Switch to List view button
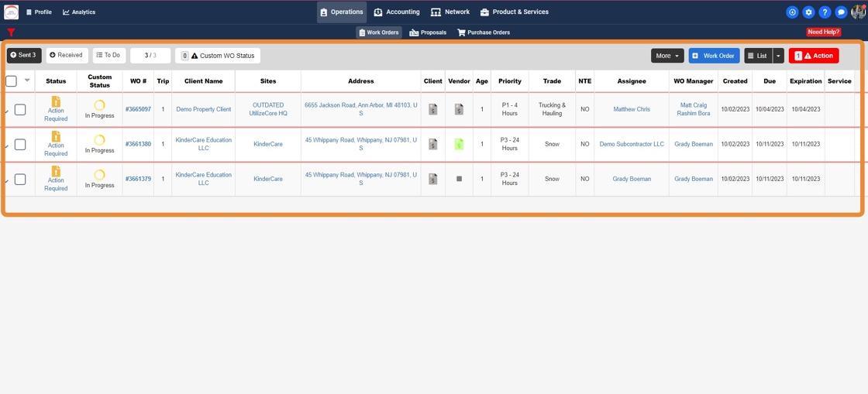The width and height of the screenshot is (868, 394). tap(759, 56)
